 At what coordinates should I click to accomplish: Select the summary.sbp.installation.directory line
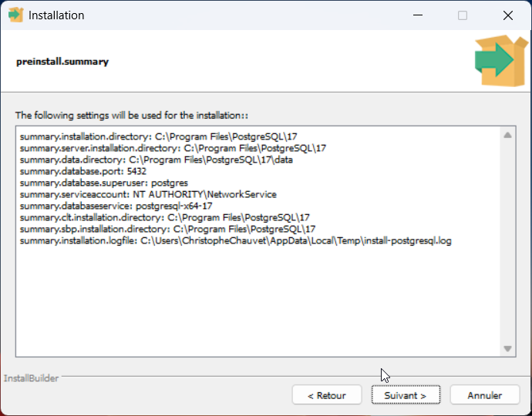click(x=167, y=229)
